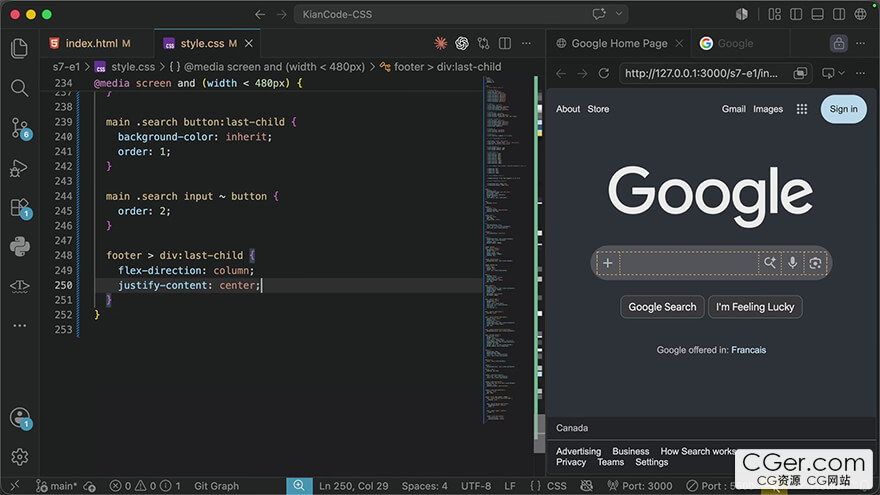
Task: Click the Francais language link
Action: (x=748, y=350)
